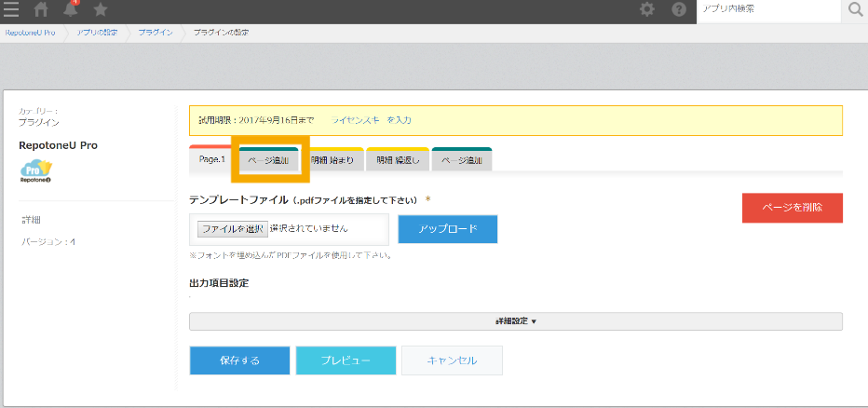Viewport: 868px width, 408px height.
Task: Click the 保存する button
Action: click(239, 360)
